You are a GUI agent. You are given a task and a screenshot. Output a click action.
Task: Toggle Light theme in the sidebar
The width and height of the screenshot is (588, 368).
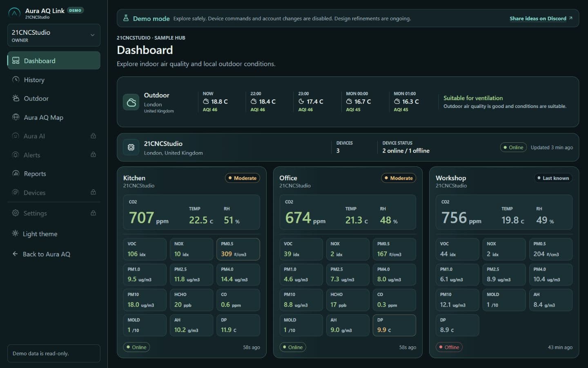click(54, 234)
